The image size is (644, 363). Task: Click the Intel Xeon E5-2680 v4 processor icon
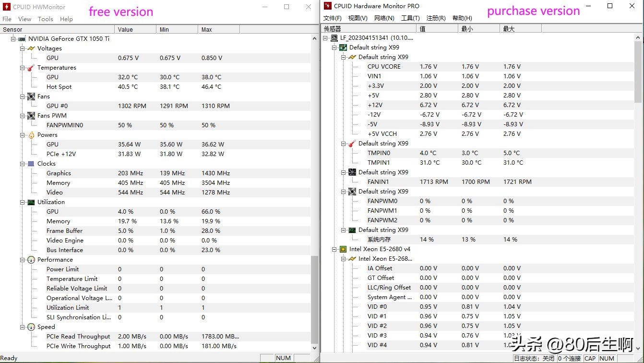(343, 249)
